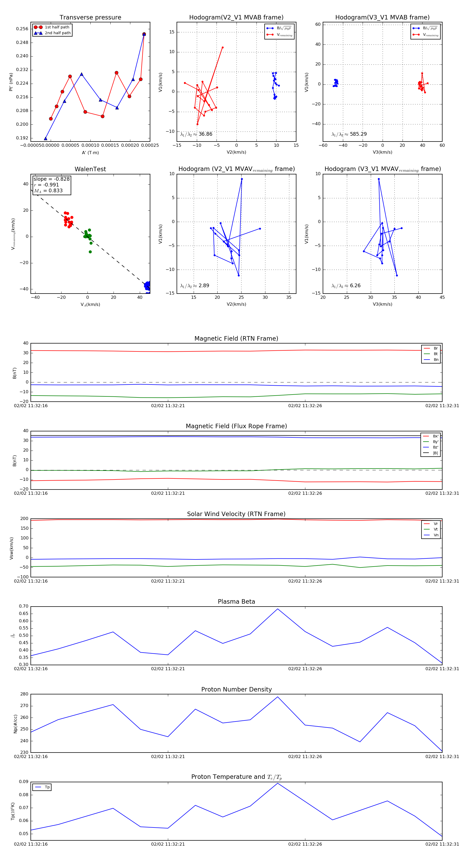473x868 pixels.
Task: Click the 'slope = -0.828' text
Action: click(x=52, y=179)
